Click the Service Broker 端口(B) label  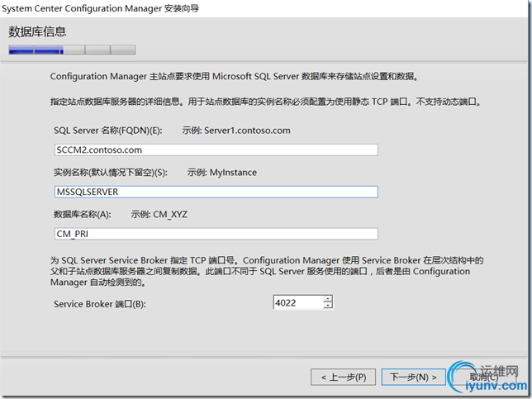coord(100,304)
